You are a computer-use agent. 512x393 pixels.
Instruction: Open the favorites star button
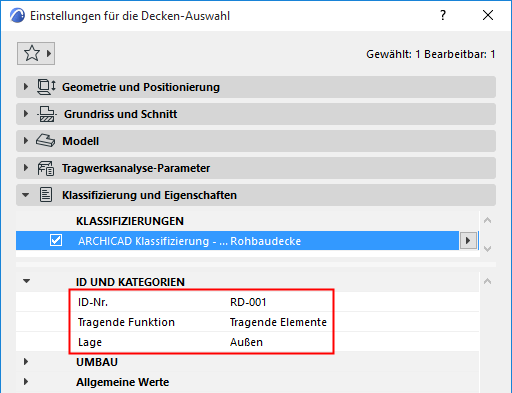pos(36,53)
